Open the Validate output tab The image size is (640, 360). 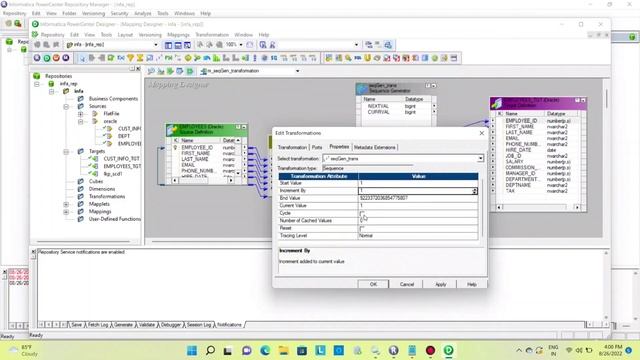pos(147,325)
